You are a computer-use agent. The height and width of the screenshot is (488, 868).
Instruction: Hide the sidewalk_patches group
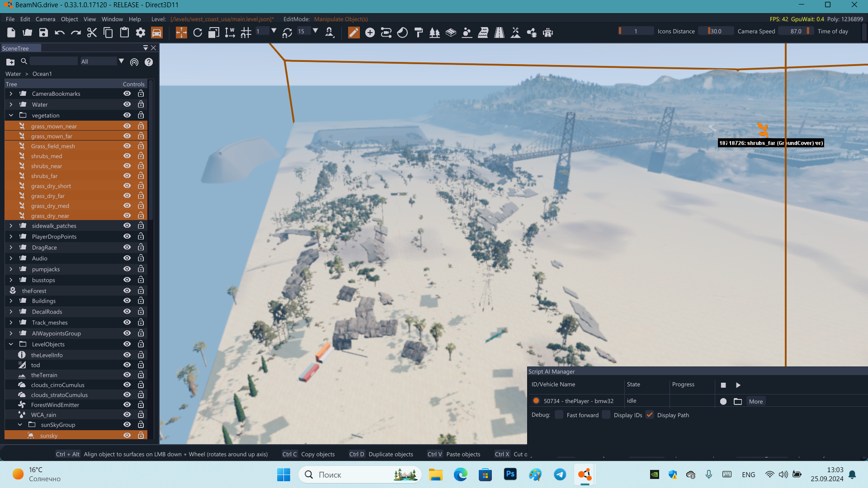(127, 225)
